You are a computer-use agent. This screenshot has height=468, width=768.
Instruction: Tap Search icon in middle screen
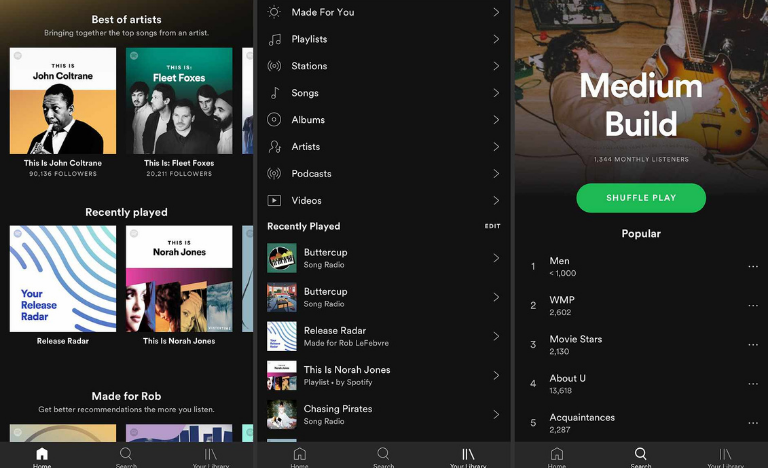(384, 454)
